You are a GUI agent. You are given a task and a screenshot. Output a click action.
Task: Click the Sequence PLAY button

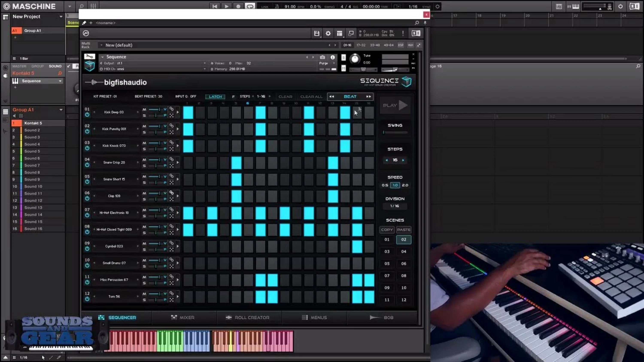pos(395,105)
